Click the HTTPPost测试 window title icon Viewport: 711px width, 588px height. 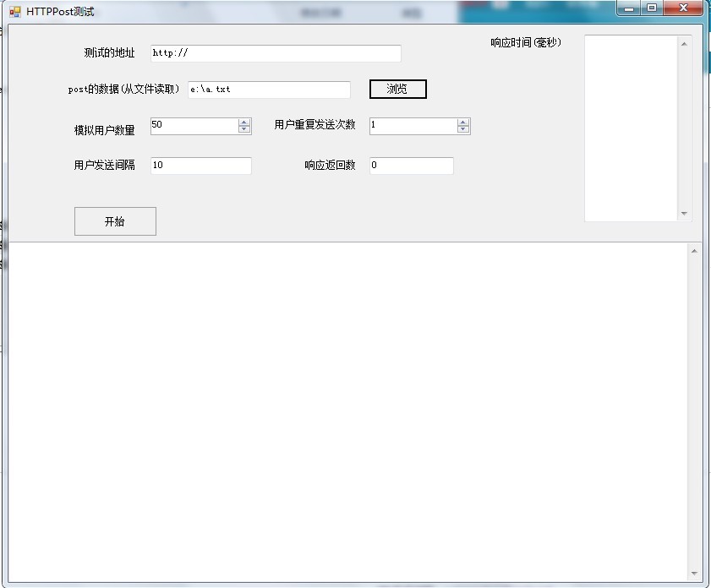[x=15, y=12]
